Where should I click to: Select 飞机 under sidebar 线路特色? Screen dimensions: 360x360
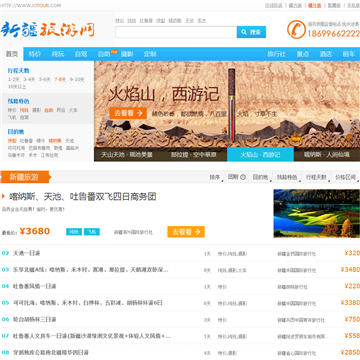pyautogui.click(x=12, y=117)
